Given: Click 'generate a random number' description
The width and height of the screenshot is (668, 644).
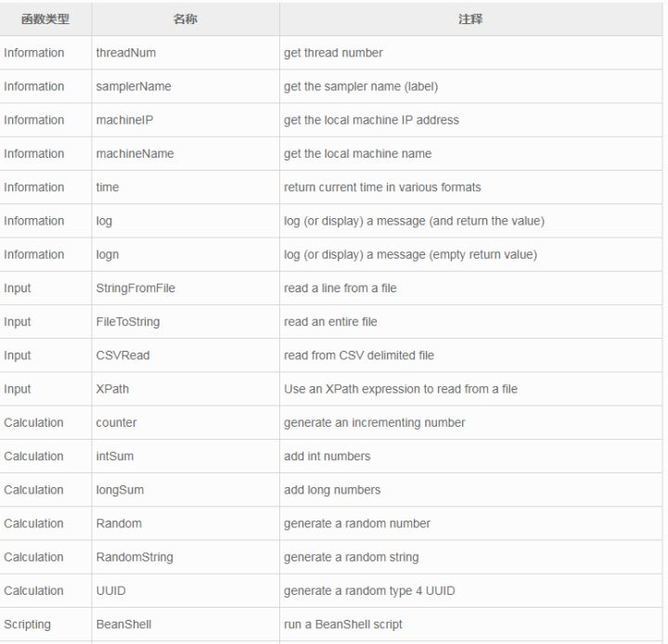Looking at the screenshot, I should (x=357, y=523).
